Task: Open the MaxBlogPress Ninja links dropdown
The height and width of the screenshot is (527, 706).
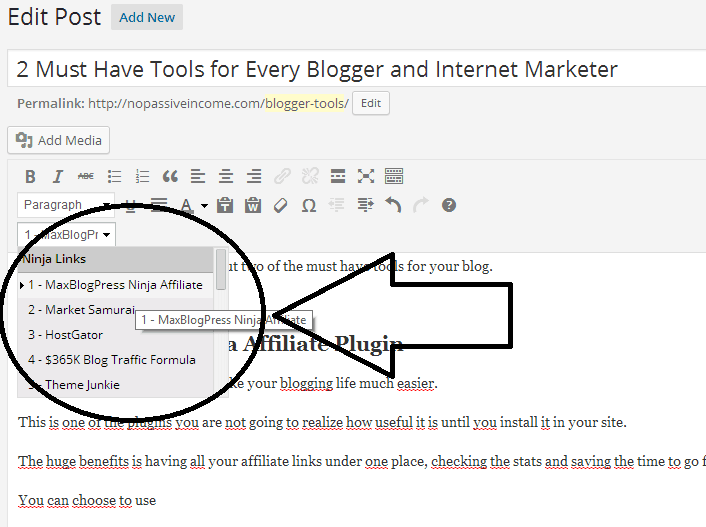Action: click(x=66, y=235)
